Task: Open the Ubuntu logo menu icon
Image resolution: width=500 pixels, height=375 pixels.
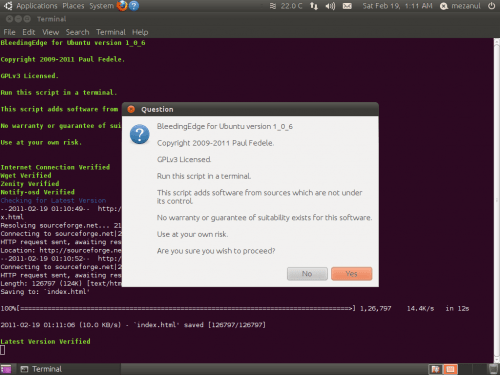Action: click(8, 6)
